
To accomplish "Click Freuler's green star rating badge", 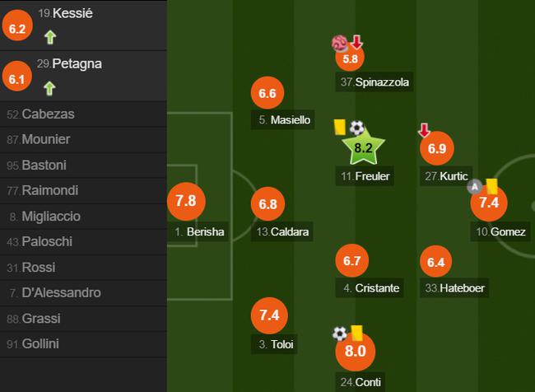I will point(363,148).
